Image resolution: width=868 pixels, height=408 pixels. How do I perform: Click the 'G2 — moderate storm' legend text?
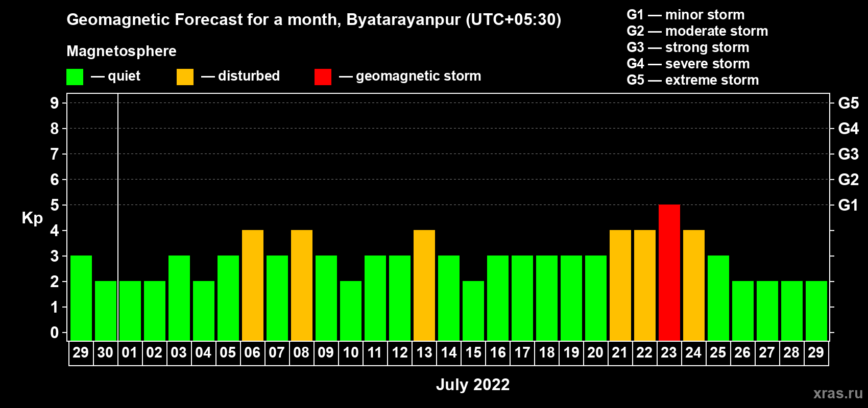[x=697, y=31]
